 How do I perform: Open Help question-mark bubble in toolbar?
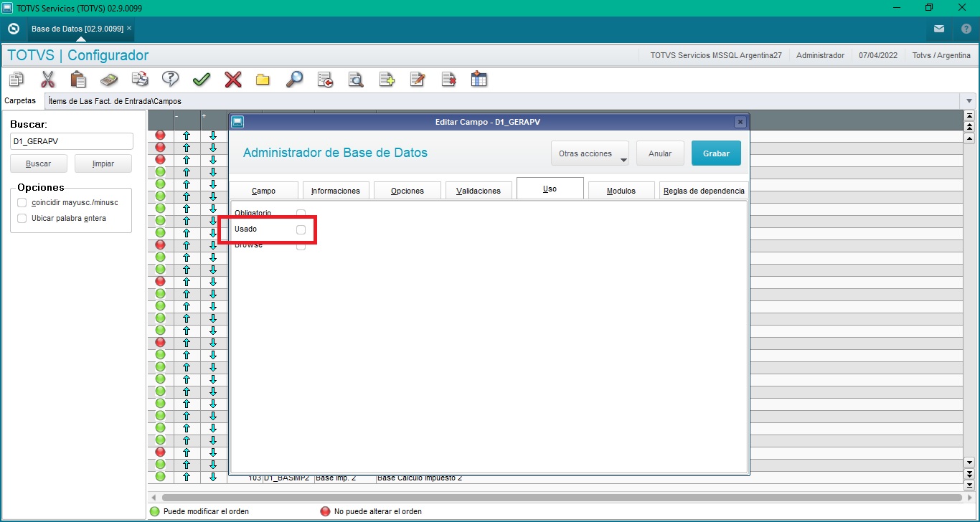tap(170, 80)
